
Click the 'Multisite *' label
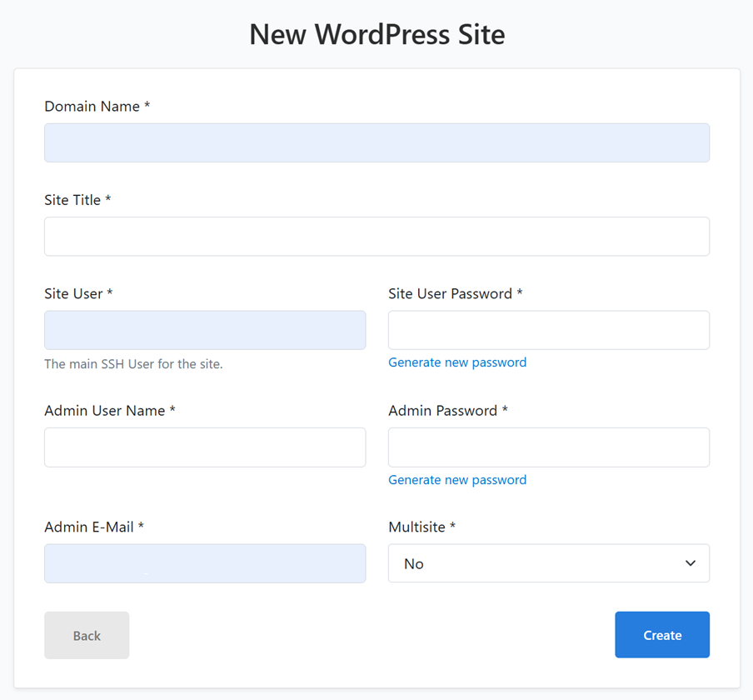coord(422,527)
